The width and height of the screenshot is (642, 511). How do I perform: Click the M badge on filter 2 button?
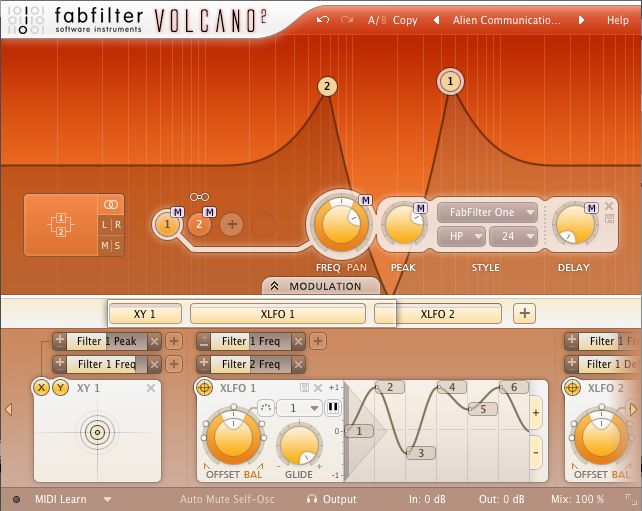coord(210,212)
